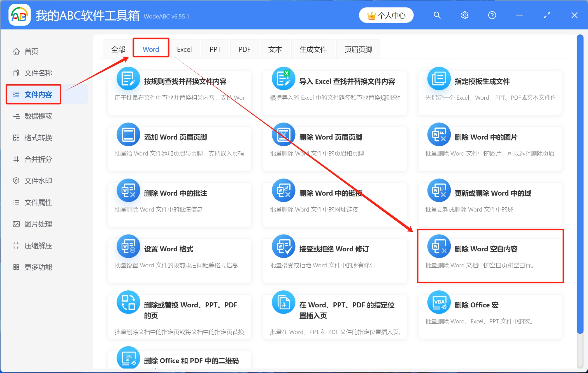This screenshot has width=588, height=373.
Task: Click the Import Excel find replace icon
Action: pyautogui.click(x=283, y=79)
